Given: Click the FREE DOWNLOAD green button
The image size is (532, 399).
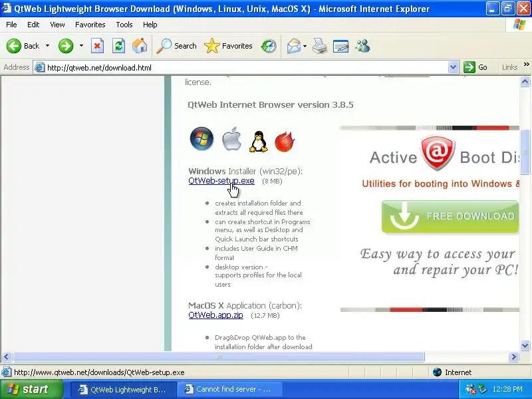Looking at the screenshot, I should [x=450, y=217].
